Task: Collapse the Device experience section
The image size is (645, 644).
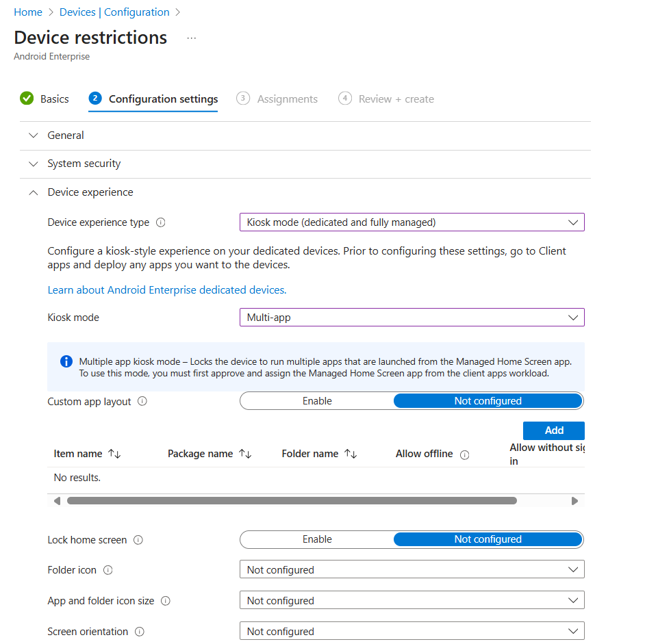Action: 305,192
